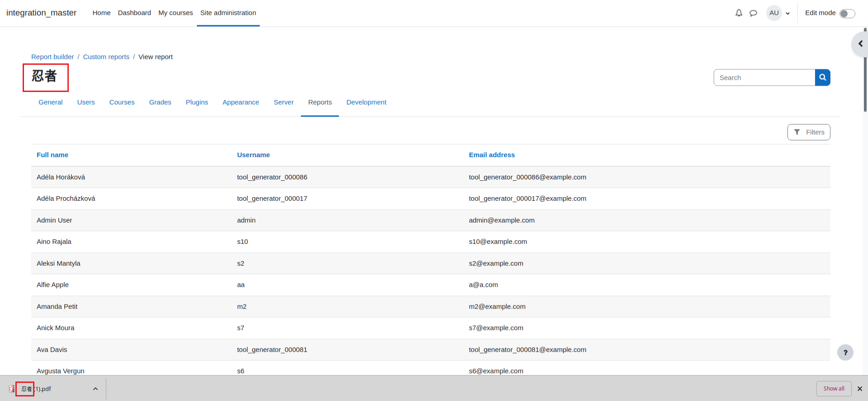Viewport: 868px width, 401px height.
Task: Click the name Aleksi Mantyla
Action: click(x=58, y=263)
